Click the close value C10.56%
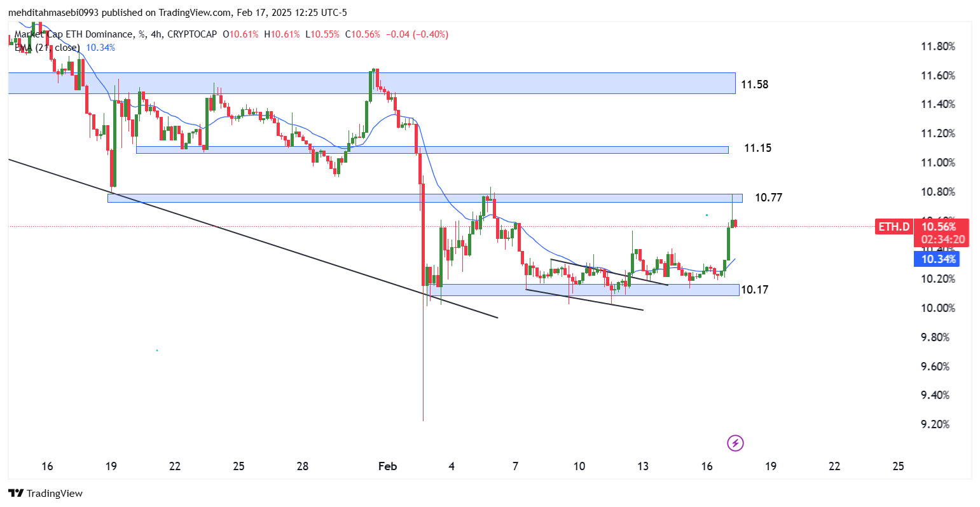The height and width of the screenshot is (507, 980). [x=362, y=34]
